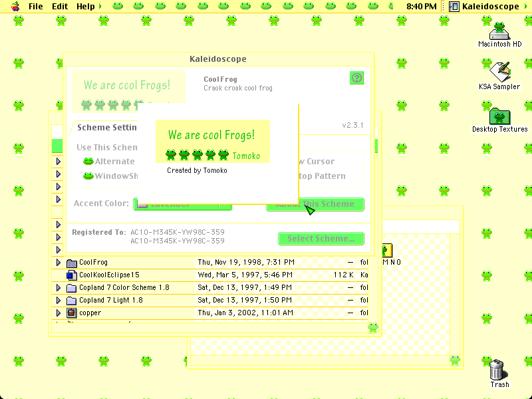Screen dimensions: 532x399
Task: Select the copper folder icon
Action: pyautogui.click(x=71, y=313)
